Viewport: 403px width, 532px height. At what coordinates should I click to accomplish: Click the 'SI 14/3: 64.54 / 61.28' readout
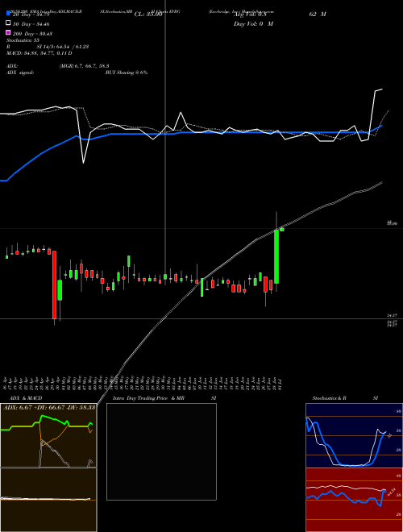pos(63,47)
